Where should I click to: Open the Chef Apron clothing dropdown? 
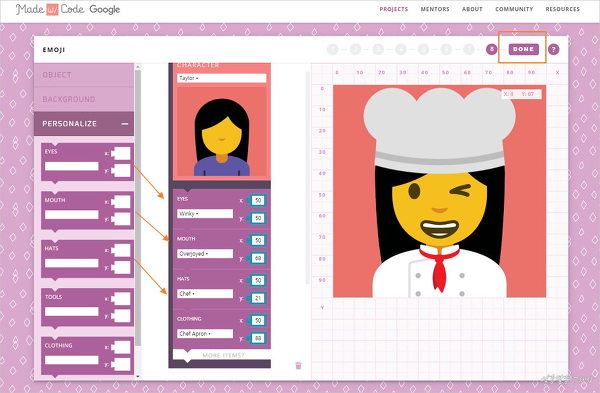pyautogui.click(x=205, y=334)
